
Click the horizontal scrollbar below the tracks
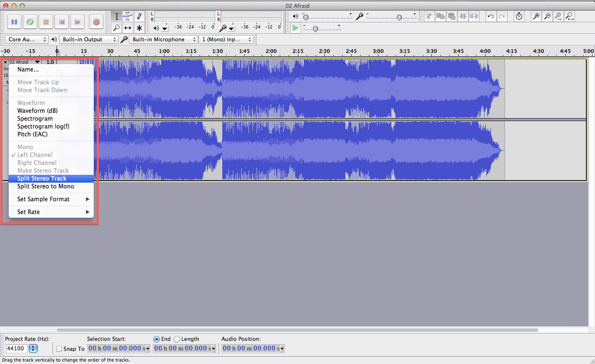point(297,330)
